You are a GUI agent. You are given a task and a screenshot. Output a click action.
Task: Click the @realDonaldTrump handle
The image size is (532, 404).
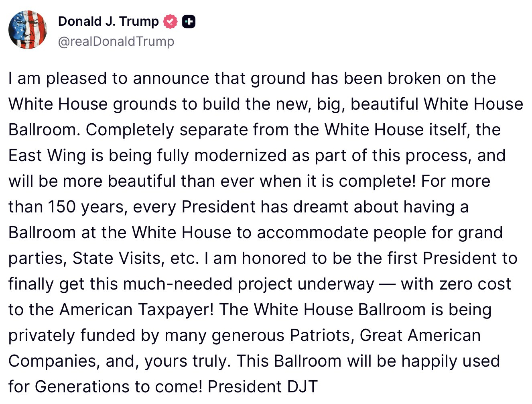click(116, 41)
